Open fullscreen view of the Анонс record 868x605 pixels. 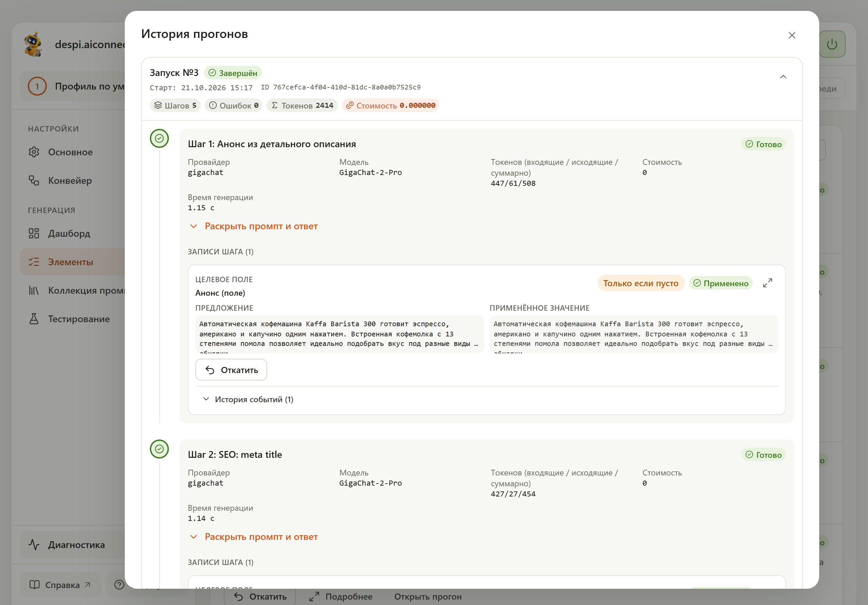767,283
